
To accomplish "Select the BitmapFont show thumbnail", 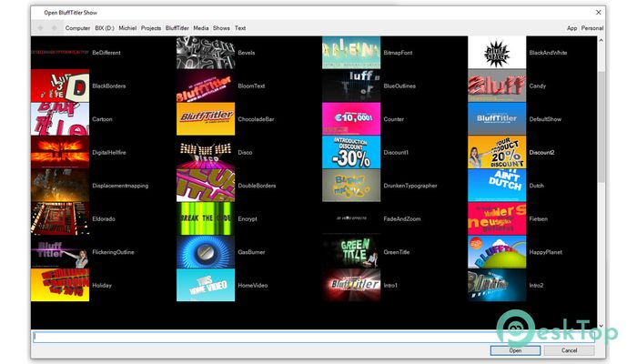I will (x=351, y=53).
